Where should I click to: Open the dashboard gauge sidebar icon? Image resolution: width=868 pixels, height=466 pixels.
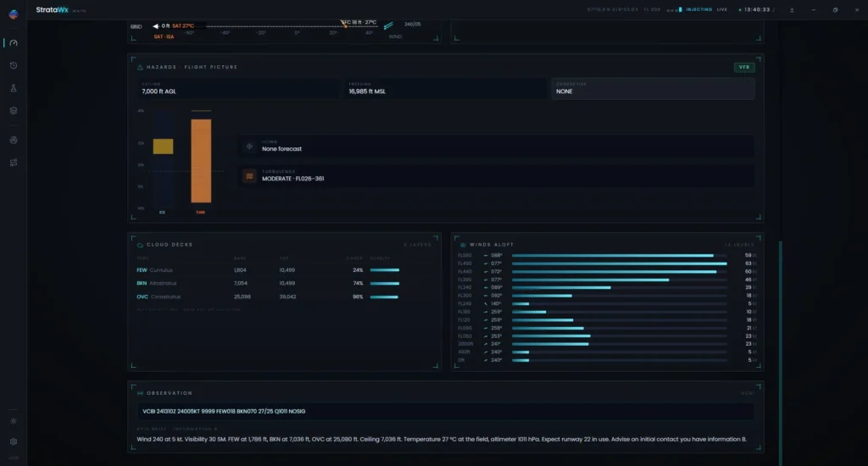pos(14,42)
